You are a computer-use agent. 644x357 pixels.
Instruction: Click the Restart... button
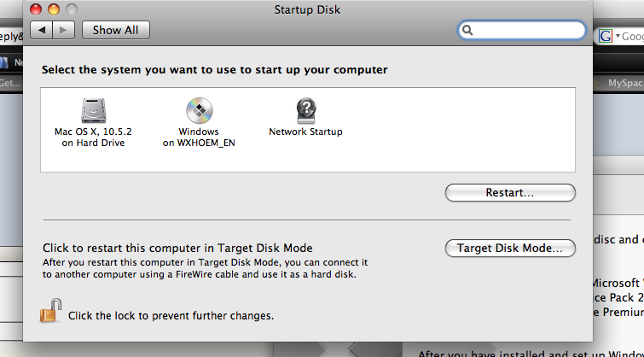[510, 192]
